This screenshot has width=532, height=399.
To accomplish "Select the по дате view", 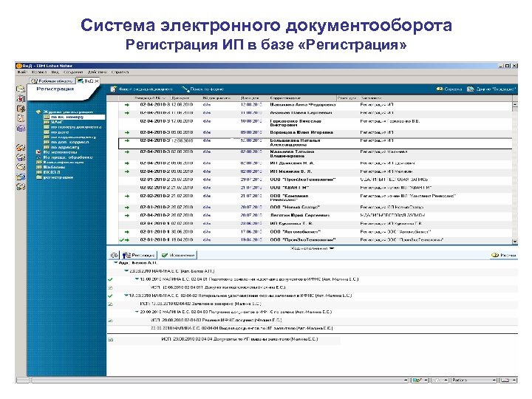I will pos(60,132).
